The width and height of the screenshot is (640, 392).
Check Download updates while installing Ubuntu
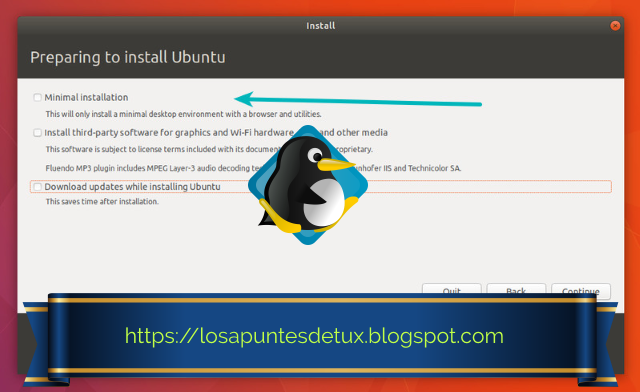point(38,187)
